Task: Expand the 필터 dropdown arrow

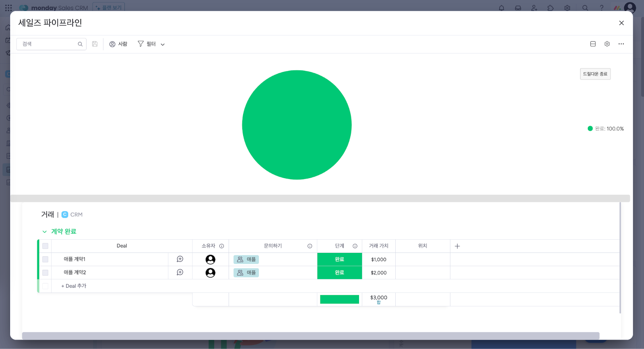Action: [163, 44]
